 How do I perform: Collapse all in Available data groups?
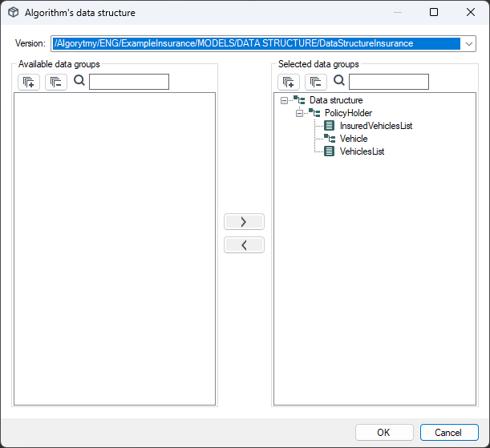pyautogui.click(x=56, y=82)
